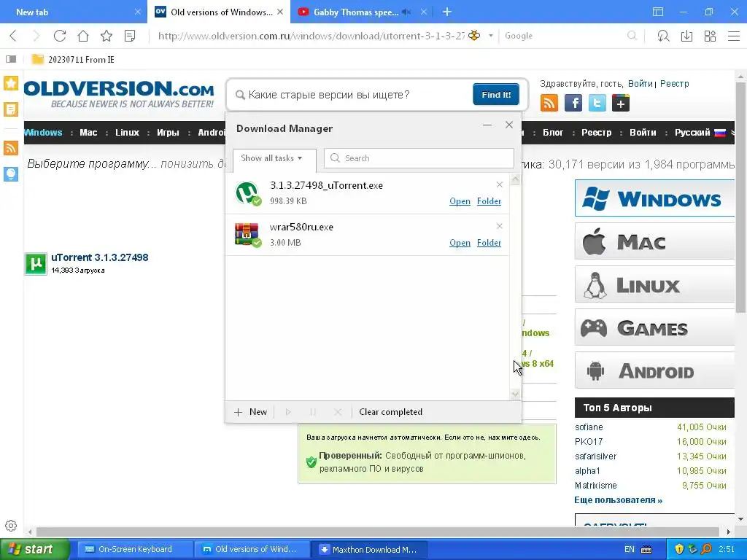Mute the Gabby Thomas tab audio icon
Image resolution: width=747 pixels, height=560 pixels.
(x=406, y=12)
